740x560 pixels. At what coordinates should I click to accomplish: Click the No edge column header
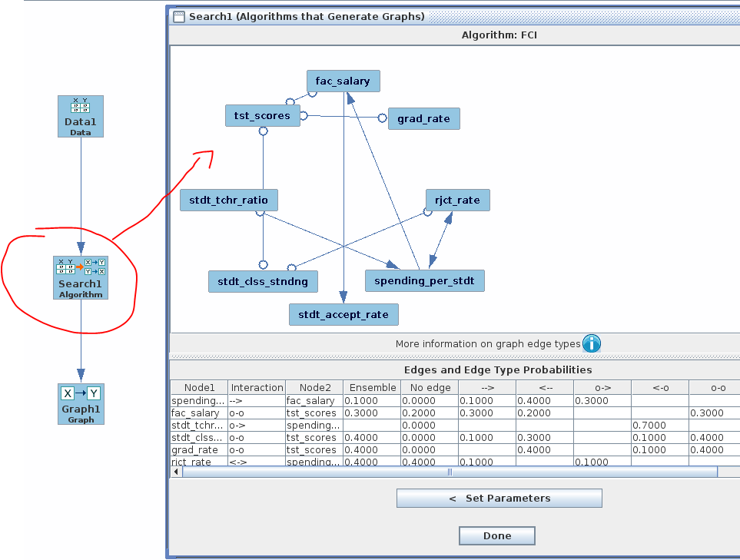(430, 387)
